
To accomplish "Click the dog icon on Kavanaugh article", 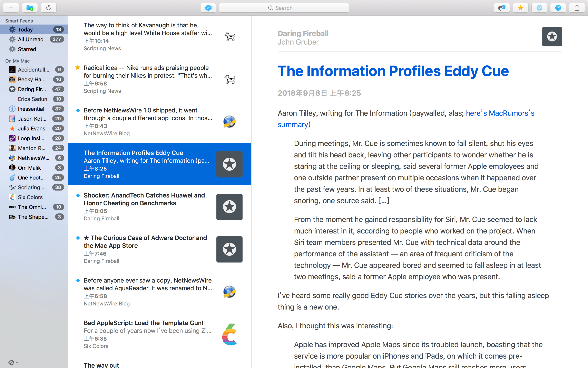I will point(230,37).
